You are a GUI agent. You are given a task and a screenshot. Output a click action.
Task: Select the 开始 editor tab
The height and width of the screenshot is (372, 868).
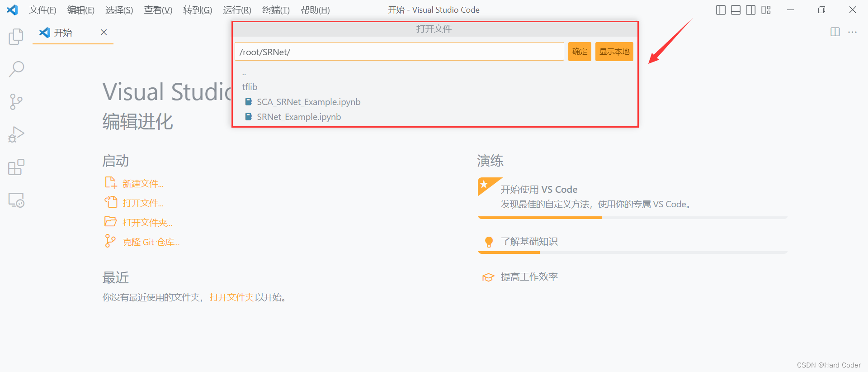[x=73, y=33]
